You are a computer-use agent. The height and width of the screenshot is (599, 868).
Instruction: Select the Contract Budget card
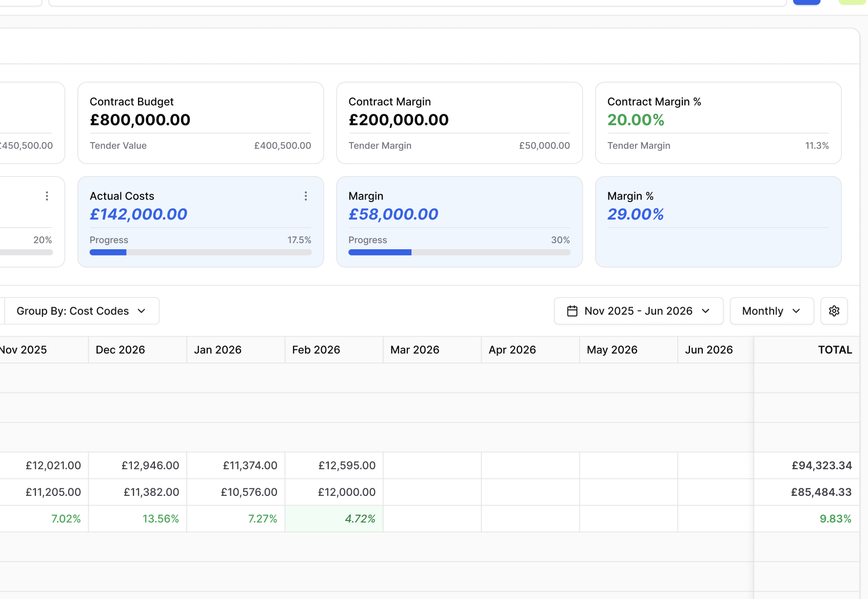(x=201, y=123)
